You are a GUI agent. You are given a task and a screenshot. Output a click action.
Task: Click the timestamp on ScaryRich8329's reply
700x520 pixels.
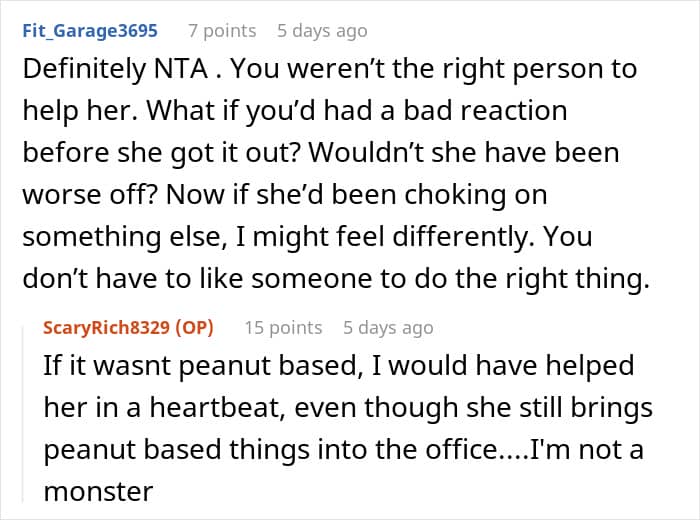(388, 327)
